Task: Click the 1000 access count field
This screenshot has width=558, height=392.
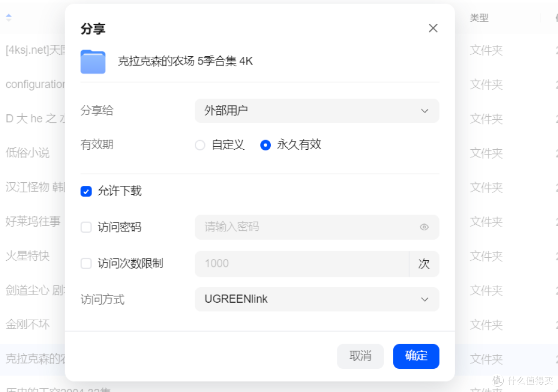Action: pos(302,263)
